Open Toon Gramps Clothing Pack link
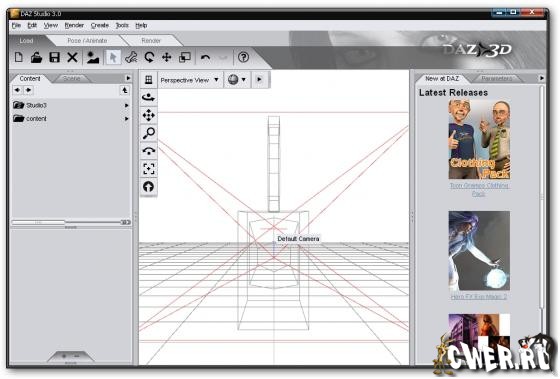The image size is (560, 379). [479, 190]
